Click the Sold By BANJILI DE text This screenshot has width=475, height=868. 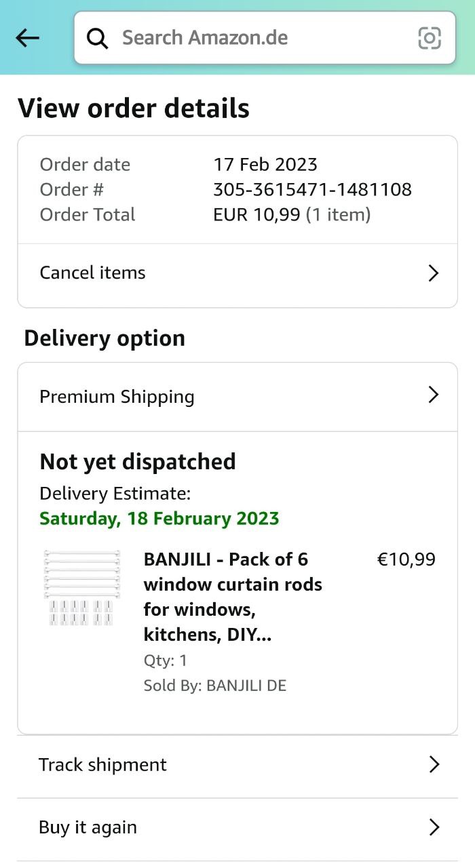(x=215, y=686)
